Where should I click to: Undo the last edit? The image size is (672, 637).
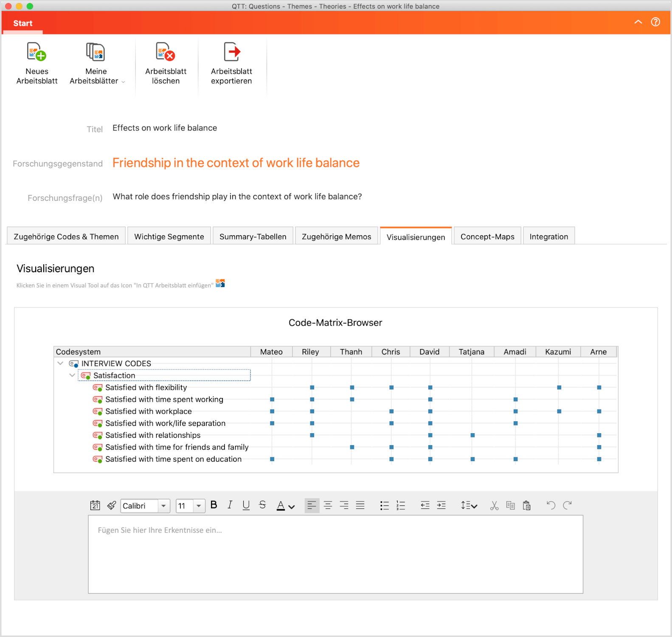click(551, 505)
